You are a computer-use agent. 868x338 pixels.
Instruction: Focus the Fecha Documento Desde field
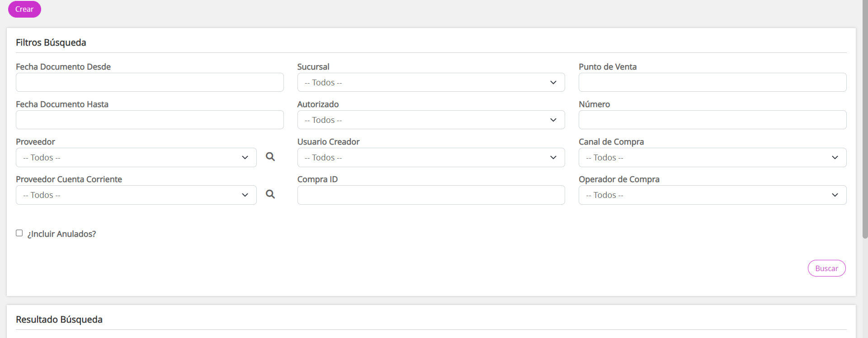tap(150, 82)
